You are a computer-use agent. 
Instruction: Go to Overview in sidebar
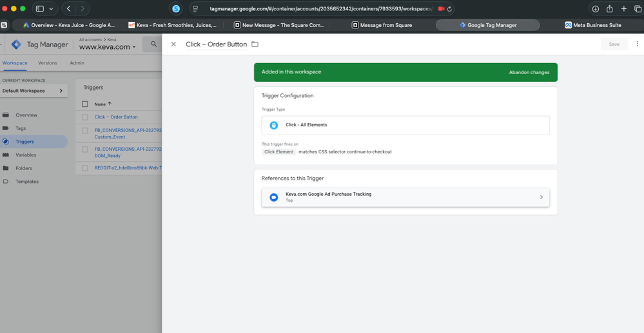26,115
